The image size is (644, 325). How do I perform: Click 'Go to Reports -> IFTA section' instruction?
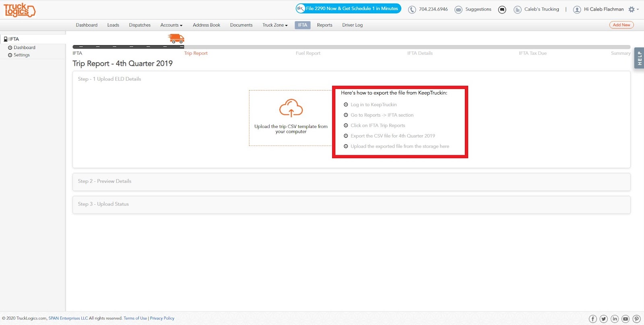[382, 115]
